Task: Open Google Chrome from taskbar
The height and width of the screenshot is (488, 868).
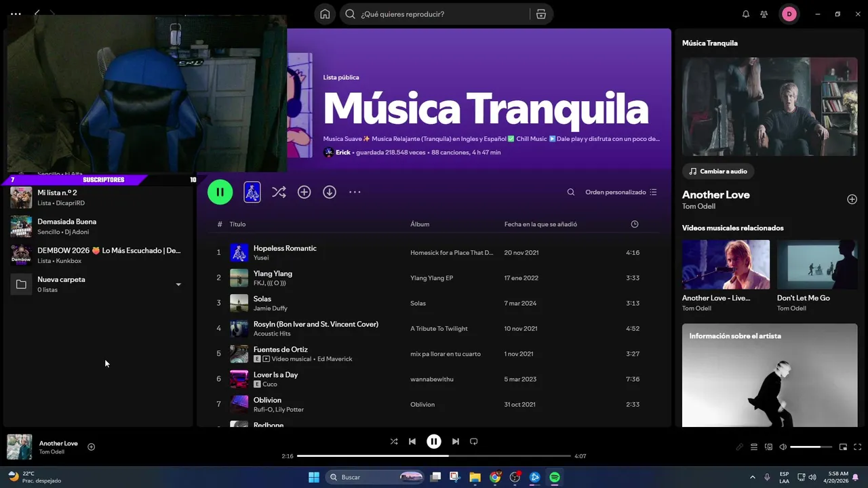Action: pos(495,477)
